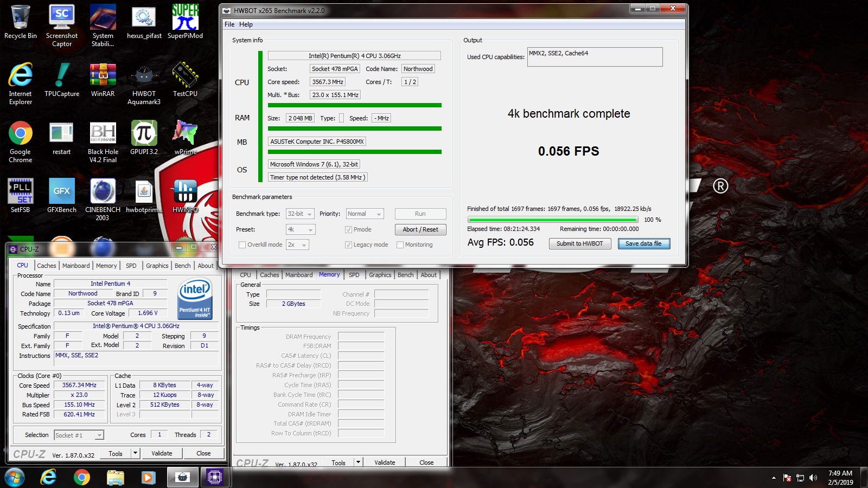Open the Preset 4k dropdown
Viewport: 868px width, 488px height.
301,229
